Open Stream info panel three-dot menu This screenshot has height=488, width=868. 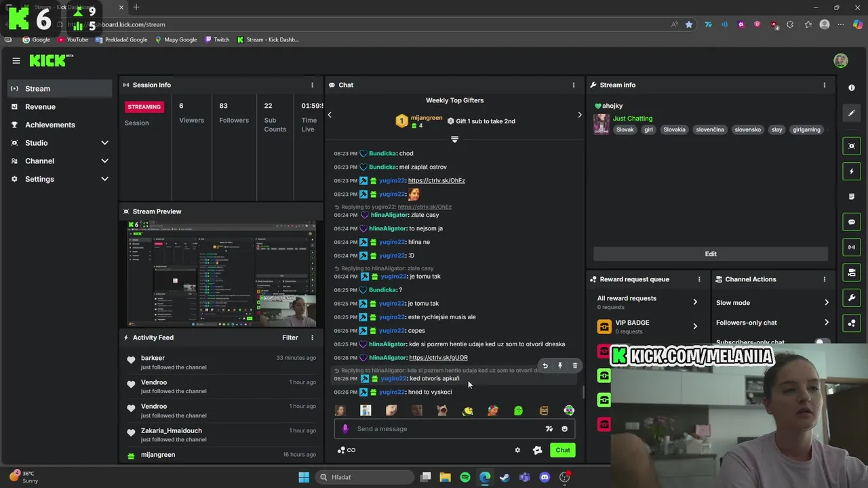pos(824,85)
